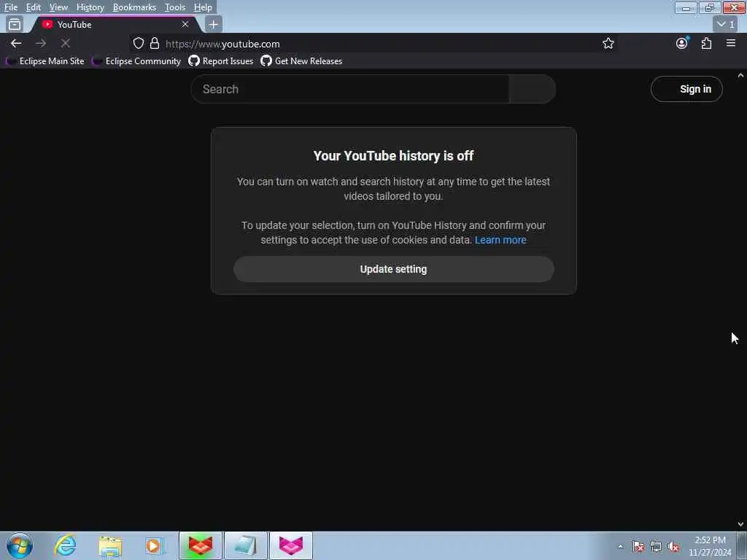The width and height of the screenshot is (747, 560).
Task: Open Firefox View icon beside the tabs
Action: coord(15,24)
